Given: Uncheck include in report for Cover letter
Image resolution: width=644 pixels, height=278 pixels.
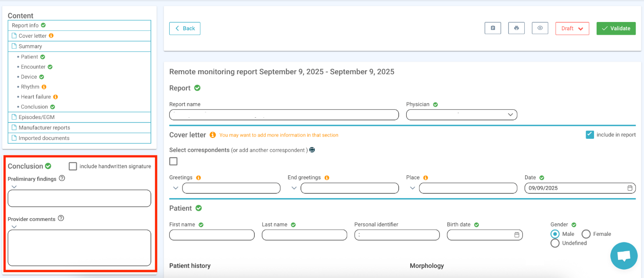Looking at the screenshot, I should point(590,135).
